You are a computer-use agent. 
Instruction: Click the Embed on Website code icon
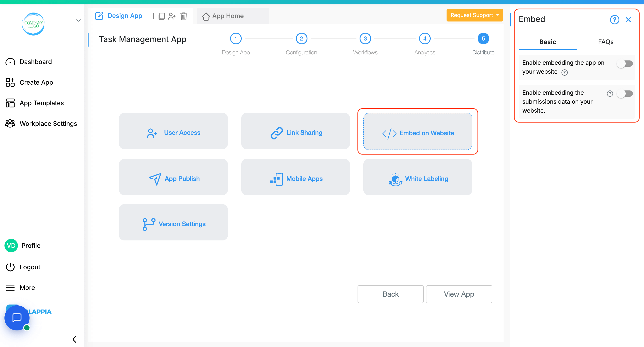click(x=389, y=133)
